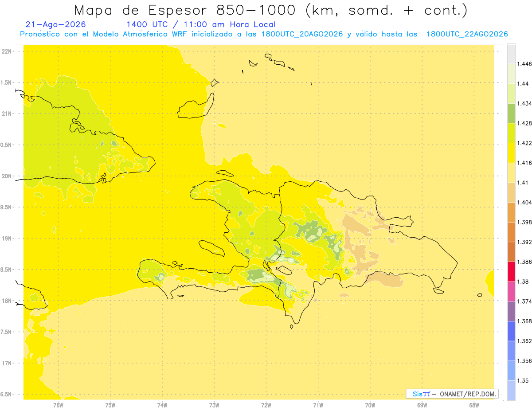Click the colorbar label 1.434
Screen dimensions: 532x411
pos(525,103)
